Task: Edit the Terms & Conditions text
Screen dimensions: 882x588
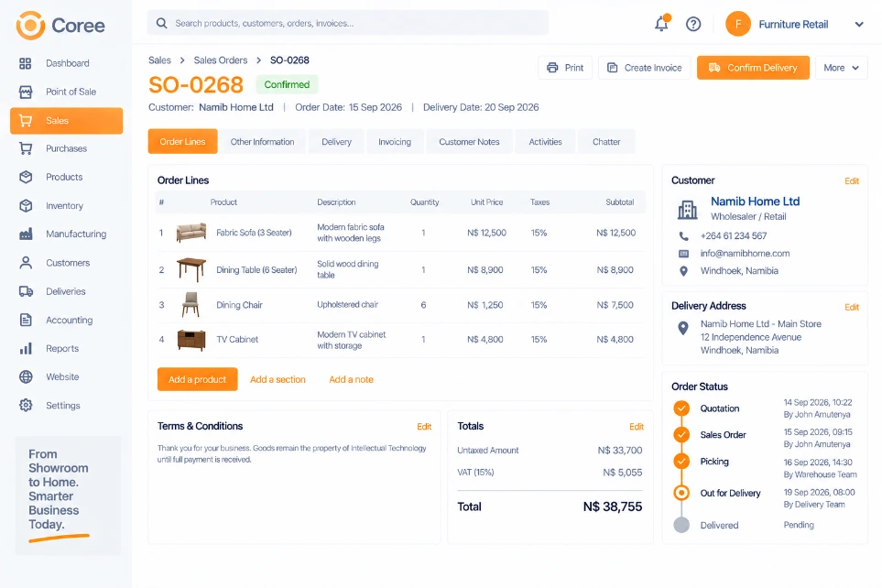Action: [x=424, y=427]
